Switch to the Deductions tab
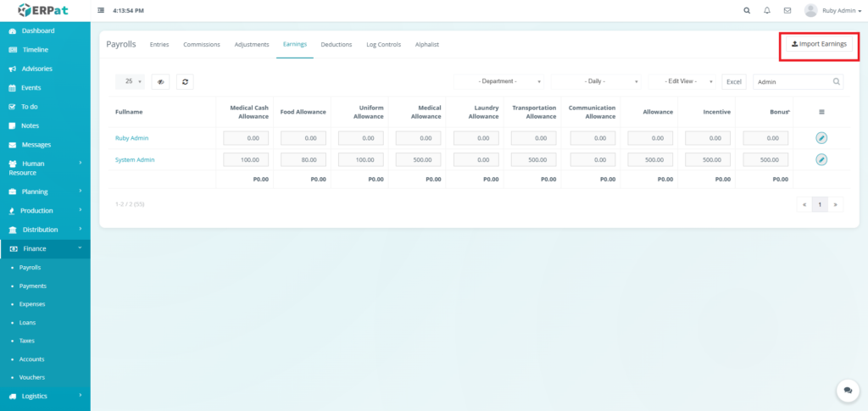Viewport: 868px width, 411px height. point(337,44)
